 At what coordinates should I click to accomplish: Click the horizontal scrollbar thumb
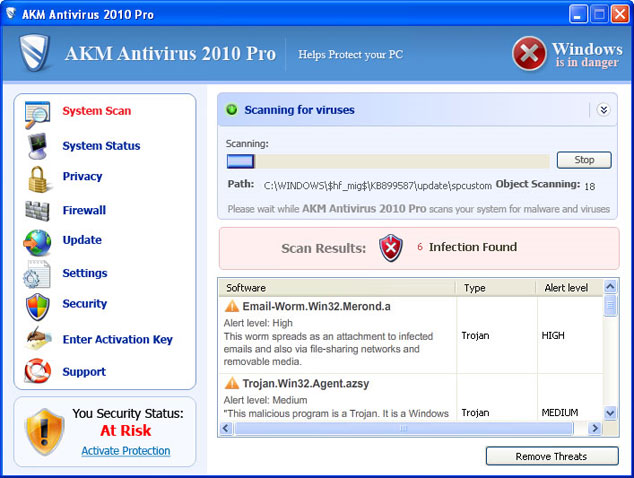pyautogui.click(x=404, y=428)
